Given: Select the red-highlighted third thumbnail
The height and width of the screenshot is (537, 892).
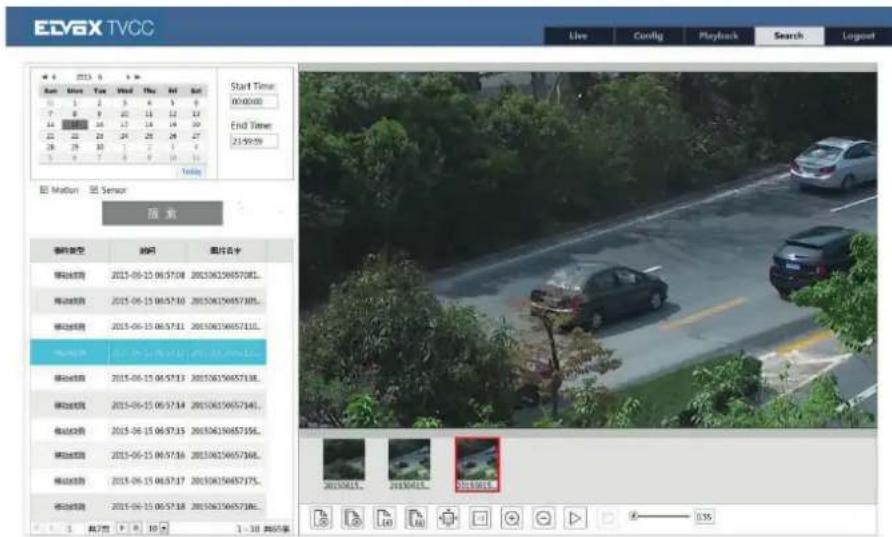Looking at the screenshot, I should coord(477,464).
